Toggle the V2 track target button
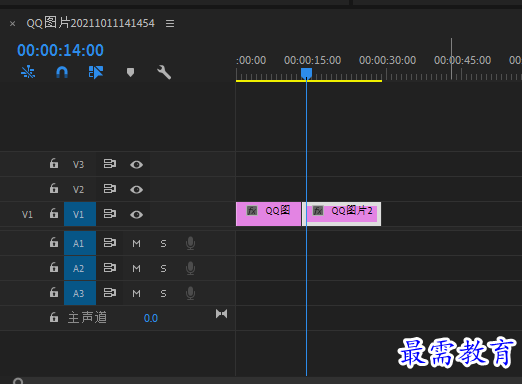Viewport: 522px width, 384px height. click(x=79, y=189)
